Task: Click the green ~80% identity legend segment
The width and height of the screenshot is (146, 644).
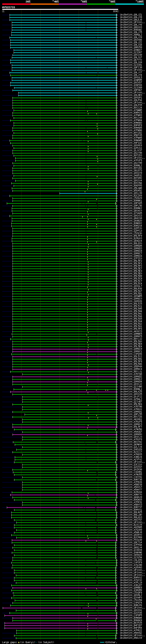Action: 102,4
